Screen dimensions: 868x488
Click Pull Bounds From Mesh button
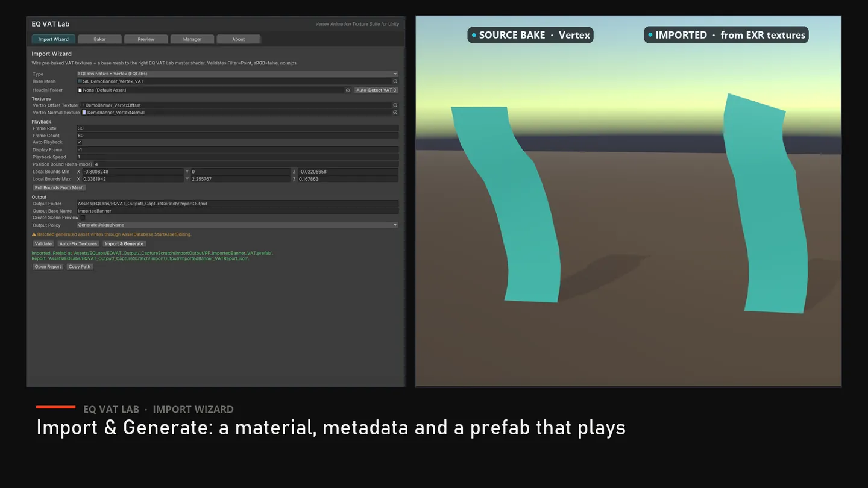[59, 188]
